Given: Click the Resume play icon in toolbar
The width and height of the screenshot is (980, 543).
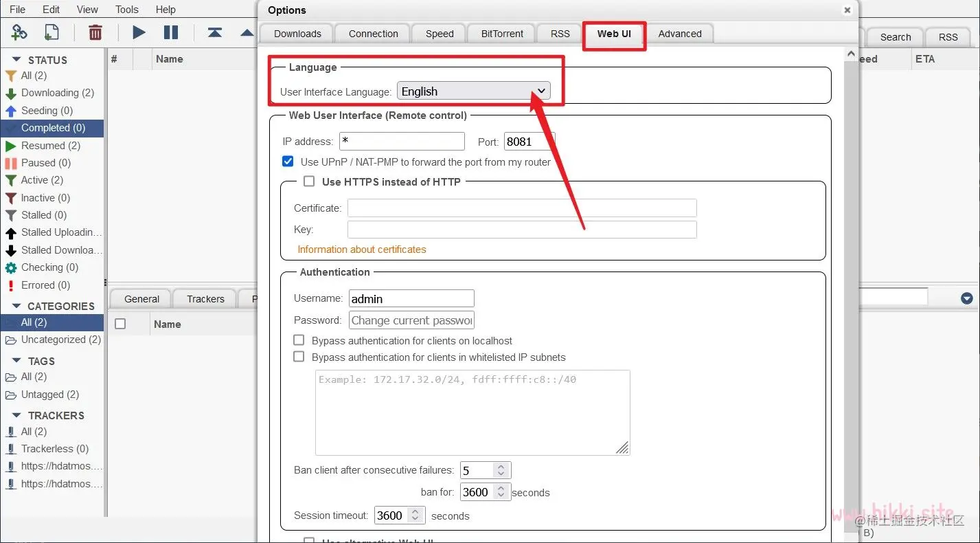Looking at the screenshot, I should (139, 32).
